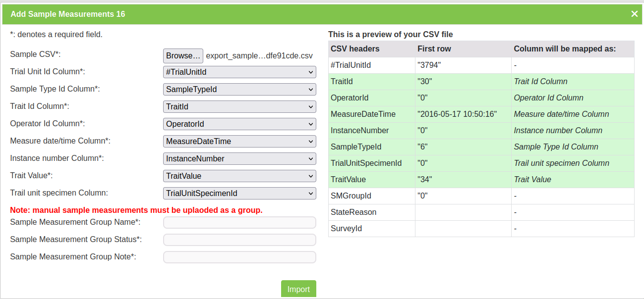Open Measure date/time Column dropdown

coord(239,141)
